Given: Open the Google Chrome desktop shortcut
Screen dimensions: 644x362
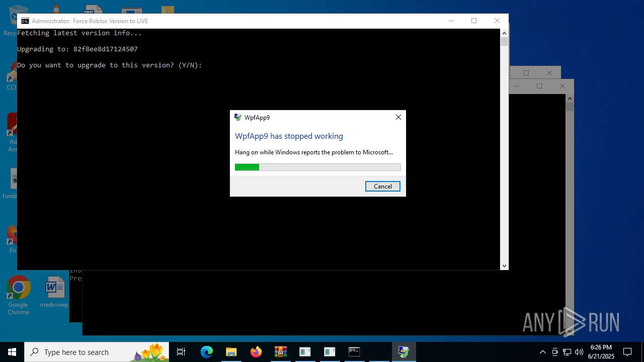Looking at the screenshot, I should [19, 296].
